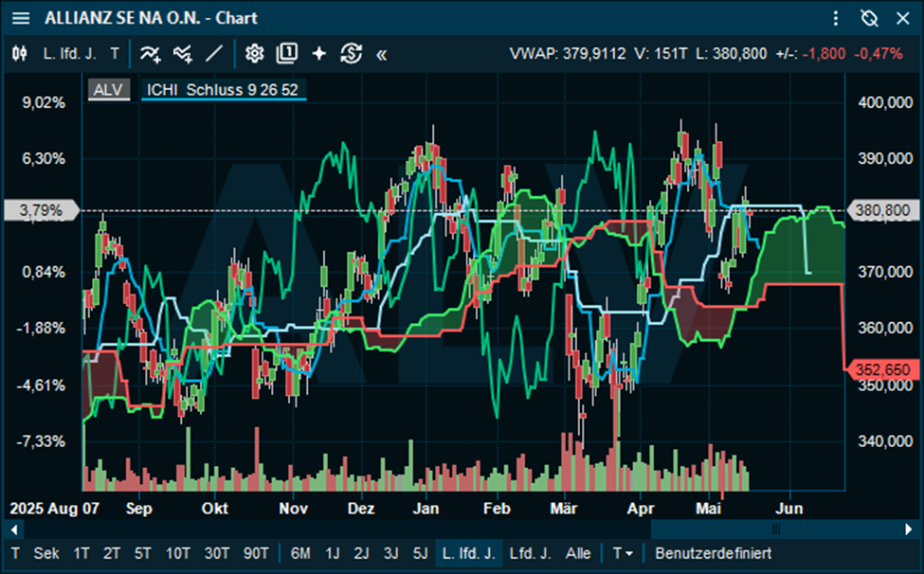The height and width of the screenshot is (574, 924).
Task: Switch to the 30T range
Action: click(x=217, y=553)
